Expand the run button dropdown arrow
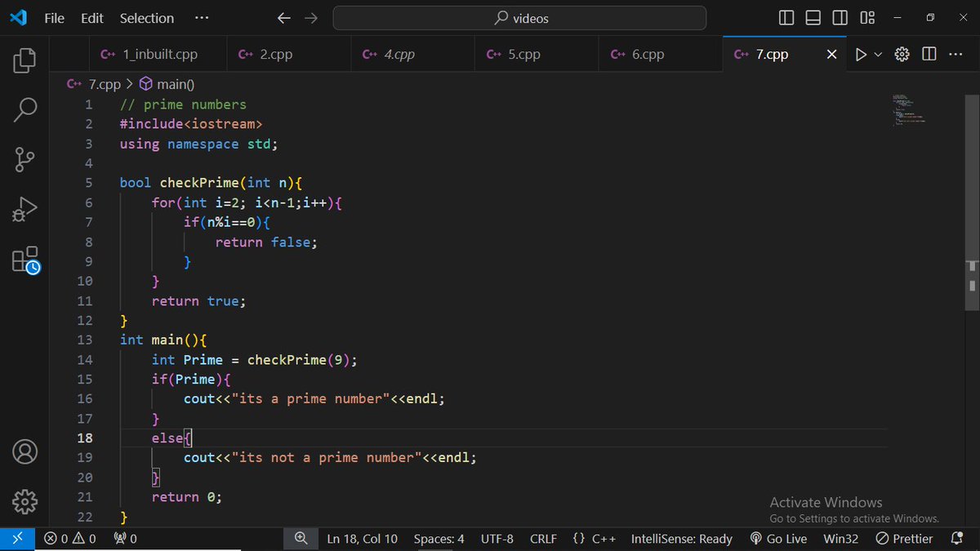 [879, 55]
